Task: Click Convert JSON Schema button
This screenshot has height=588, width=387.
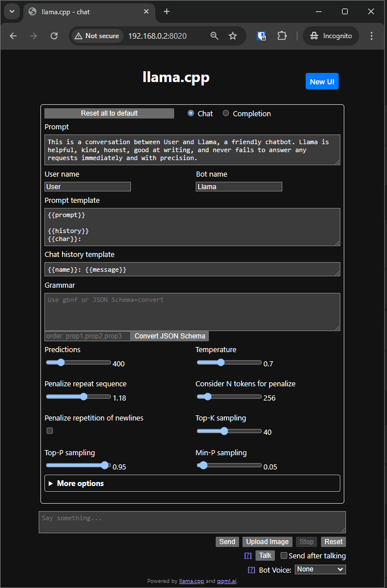Action: pos(170,336)
